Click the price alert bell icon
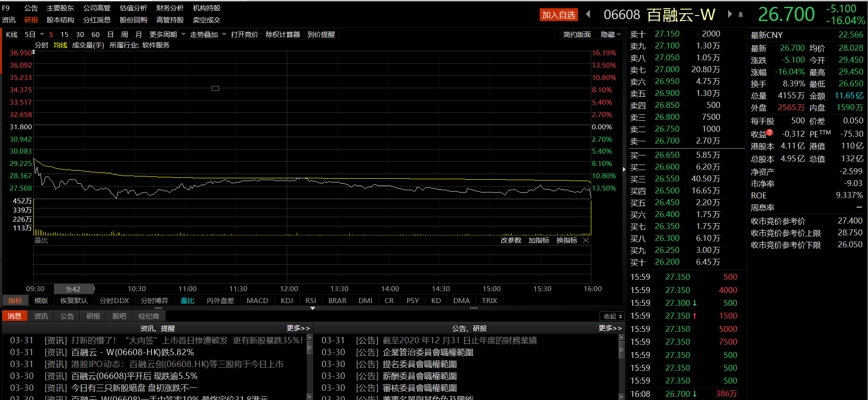This screenshot has height=400, width=868. click(741, 15)
